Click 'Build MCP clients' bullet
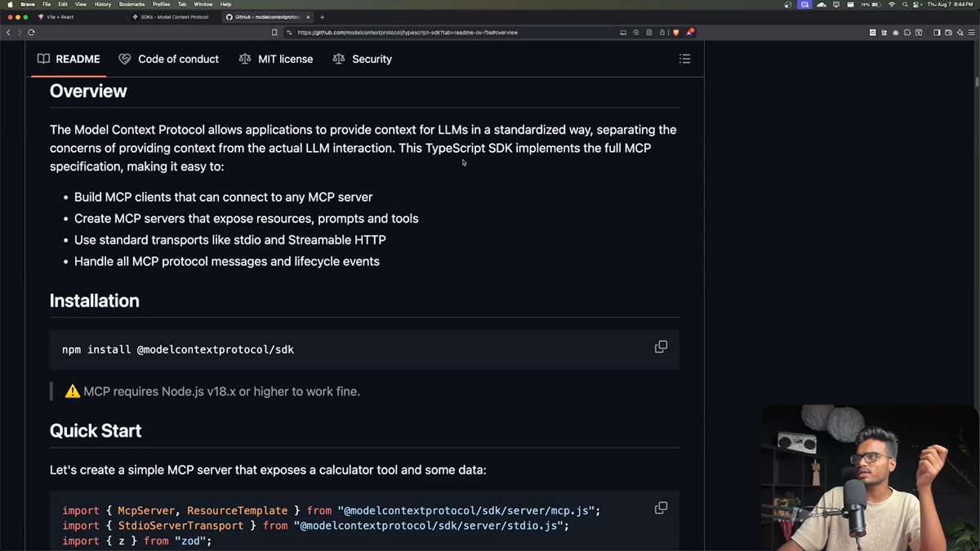The height and width of the screenshot is (551, 980). point(223,197)
